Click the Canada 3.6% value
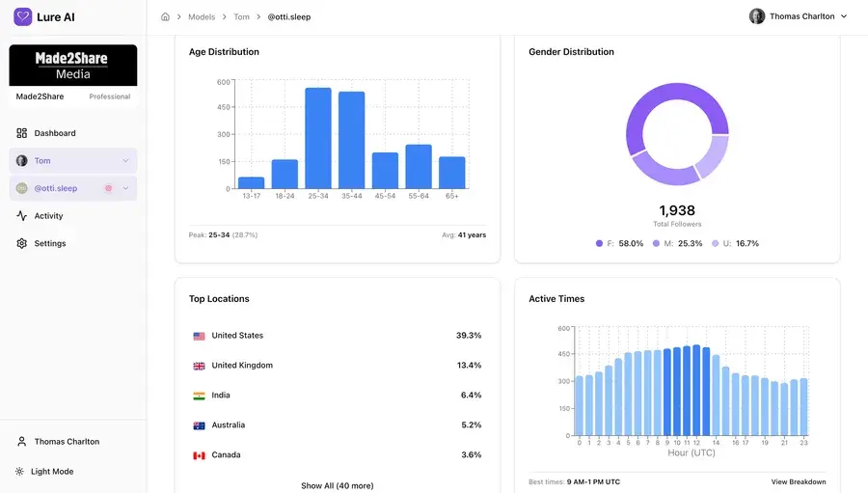Screen dimensions: 868x493 tap(471, 454)
